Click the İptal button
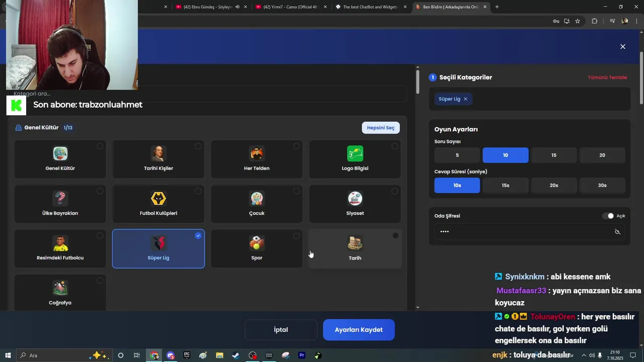The height and width of the screenshot is (362, 644). pyautogui.click(x=281, y=330)
